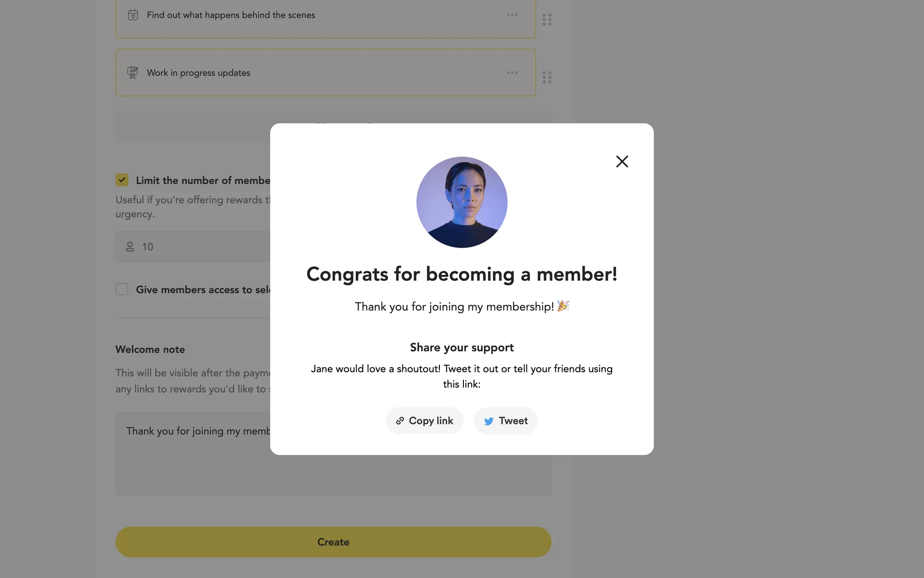Enable Give members access checkbox

[122, 289]
